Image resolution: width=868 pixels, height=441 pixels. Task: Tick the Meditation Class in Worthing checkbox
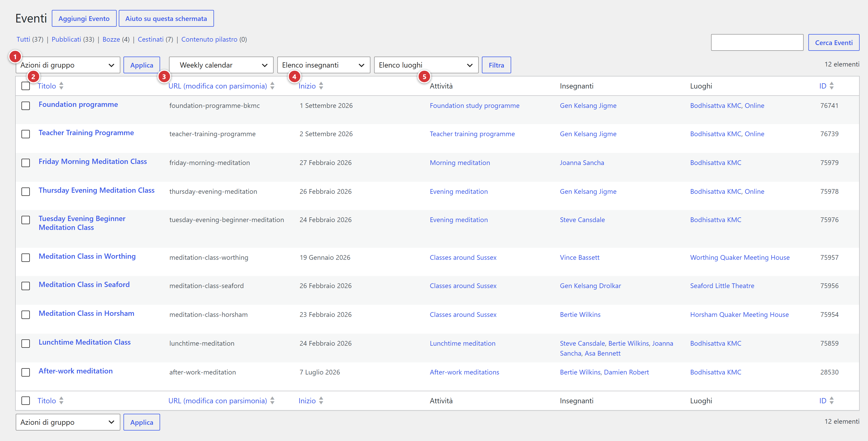26,258
